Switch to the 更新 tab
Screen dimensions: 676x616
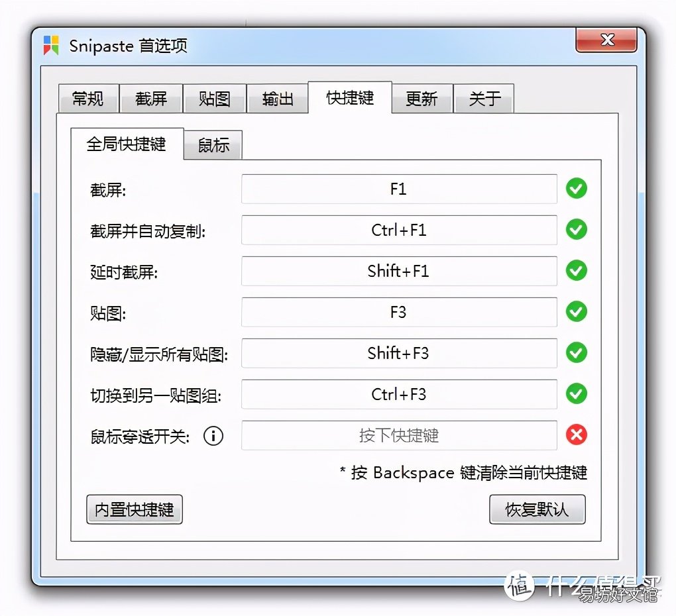[422, 99]
